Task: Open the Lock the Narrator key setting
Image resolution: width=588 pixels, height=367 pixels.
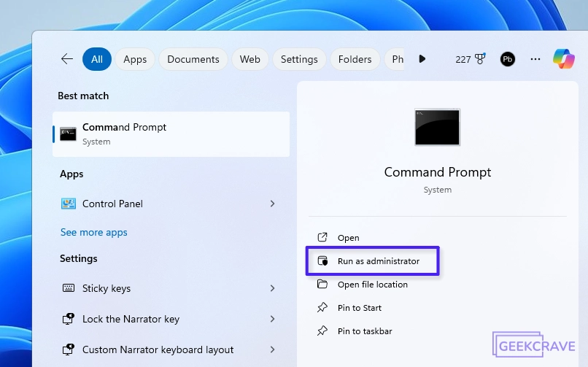Action: pyautogui.click(x=171, y=319)
